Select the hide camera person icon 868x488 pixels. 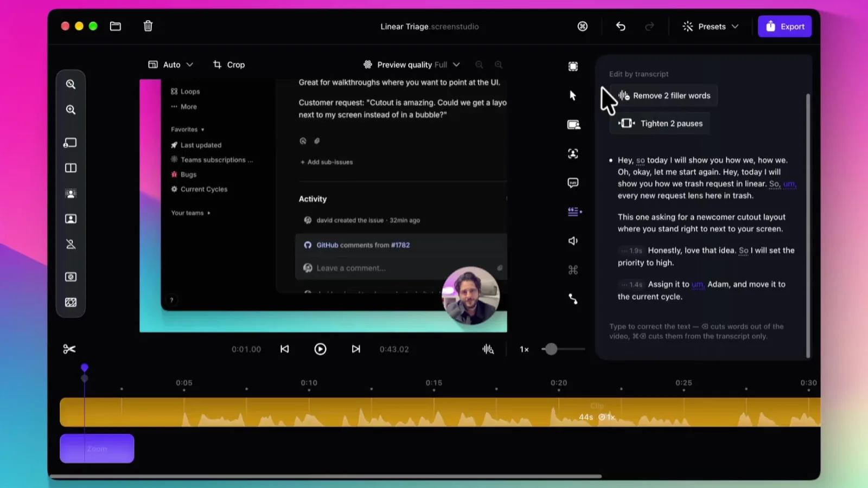pos(71,244)
